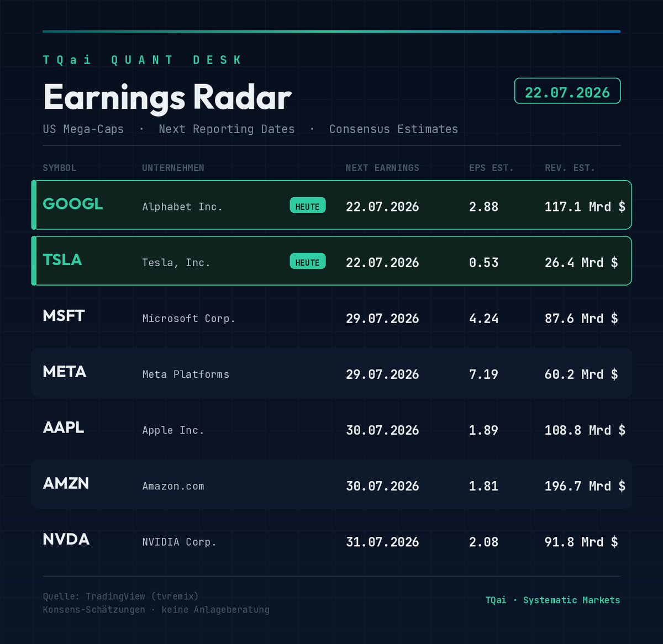Click the Quelle: TradingView (tvremix) footer line
The width and height of the screenshot is (663, 644).
coord(120,597)
